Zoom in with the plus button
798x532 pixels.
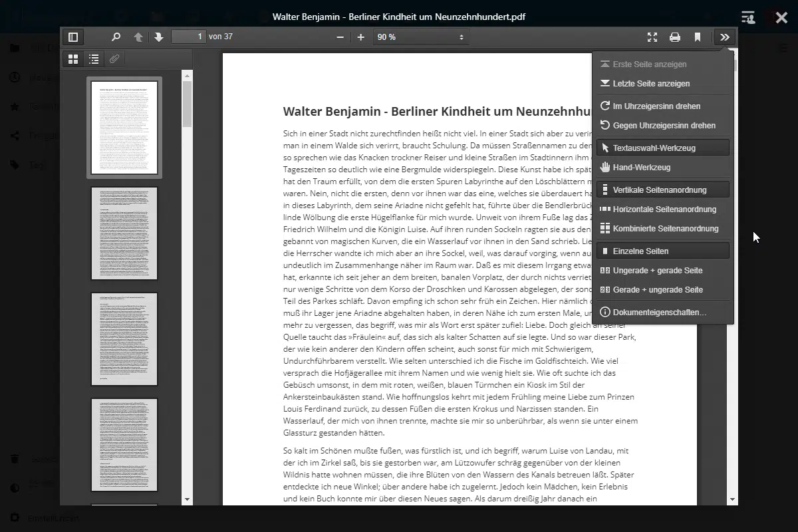361,37
